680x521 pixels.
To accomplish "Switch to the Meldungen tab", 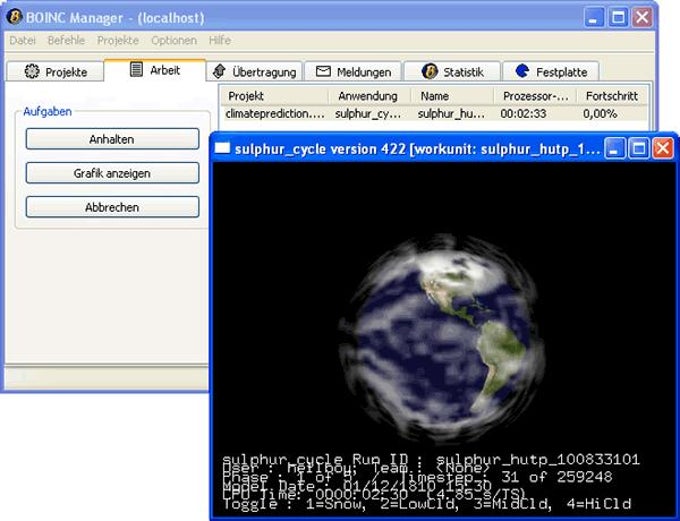I will (x=353, y=72).
